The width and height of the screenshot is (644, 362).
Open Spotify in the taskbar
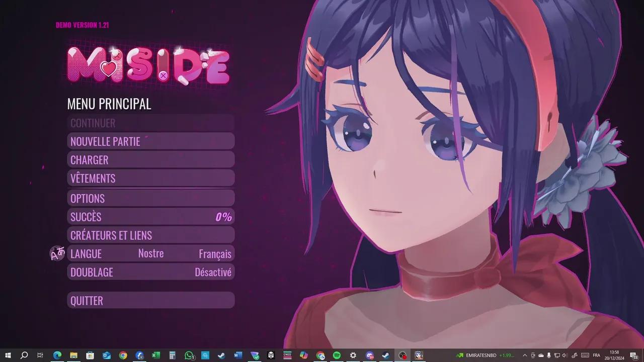click(x=337, y=355)
